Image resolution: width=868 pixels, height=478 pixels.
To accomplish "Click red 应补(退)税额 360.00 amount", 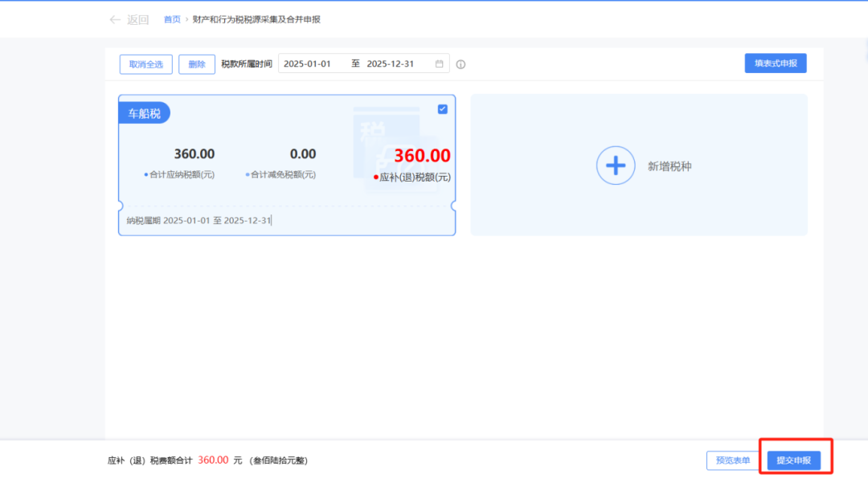I will point(423,156).
